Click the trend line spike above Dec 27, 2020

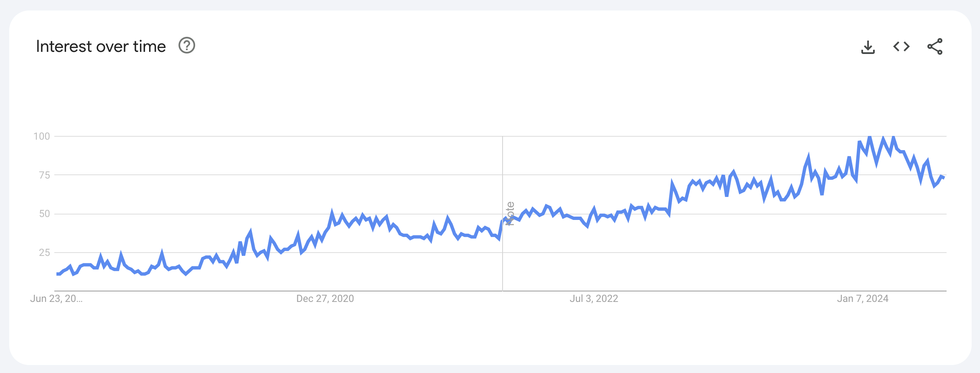[x=332, y=213]
